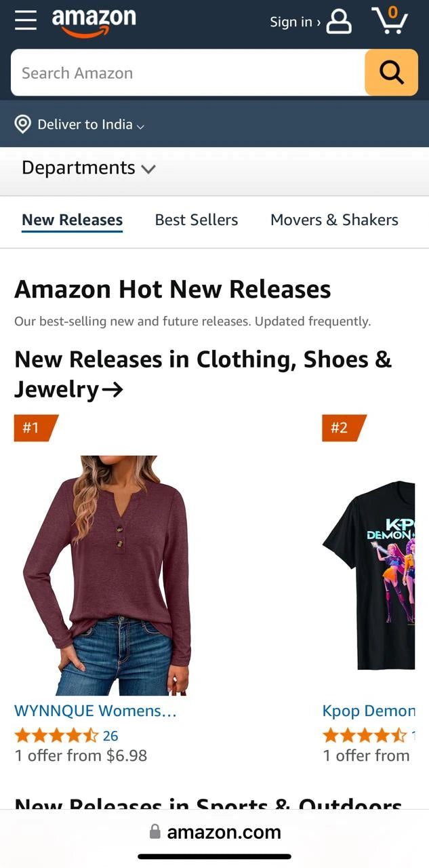Select the New Releases tab
This screenshot has height=868, width=429.
pyautogui.click(x=72, y=220)
